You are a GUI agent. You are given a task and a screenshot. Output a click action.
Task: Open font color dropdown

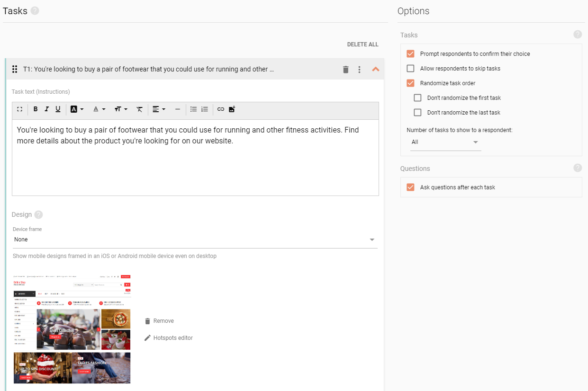(x=99, y=109)
